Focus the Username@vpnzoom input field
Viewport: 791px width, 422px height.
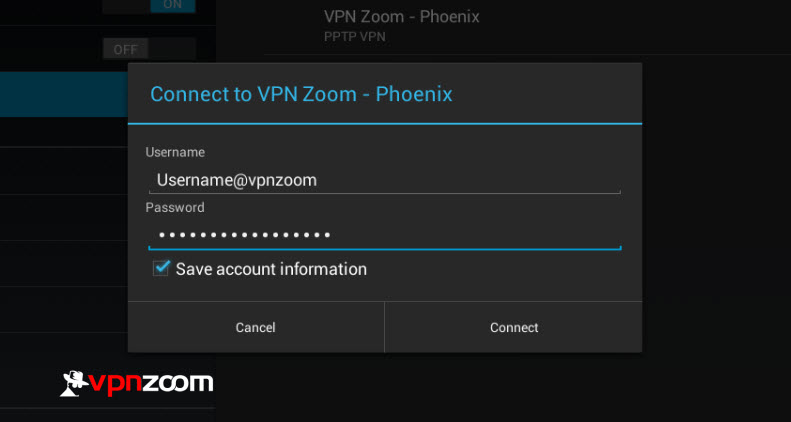click(384, 180)
